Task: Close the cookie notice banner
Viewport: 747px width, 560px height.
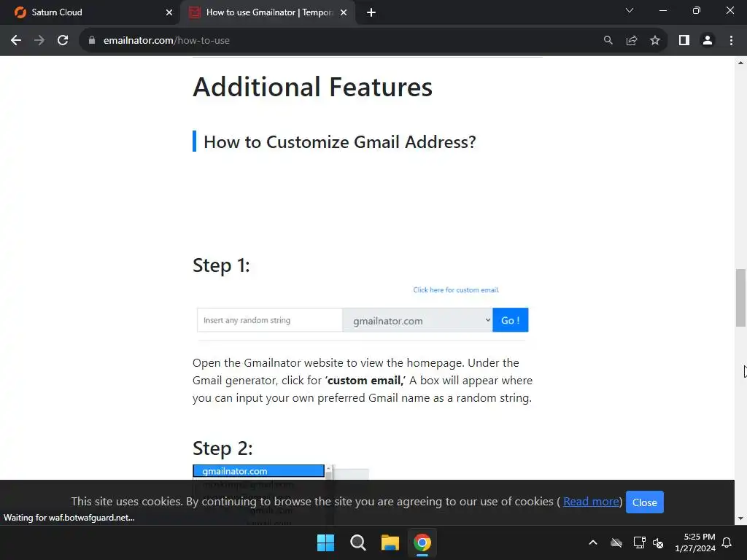Action: point(644,502)
